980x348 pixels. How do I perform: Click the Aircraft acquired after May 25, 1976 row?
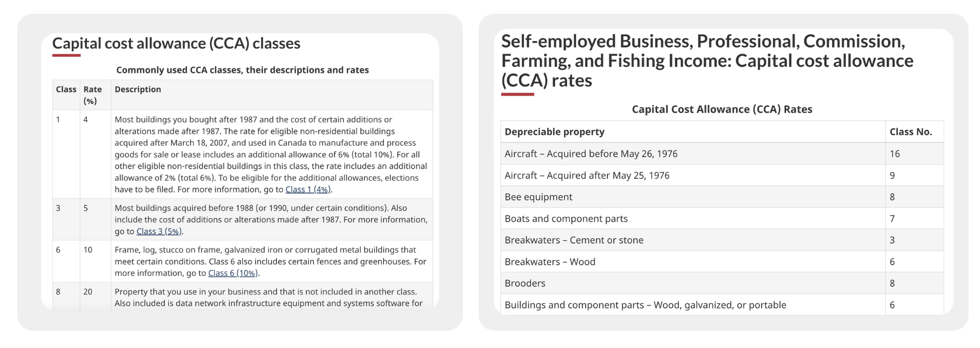pos(587,175)
